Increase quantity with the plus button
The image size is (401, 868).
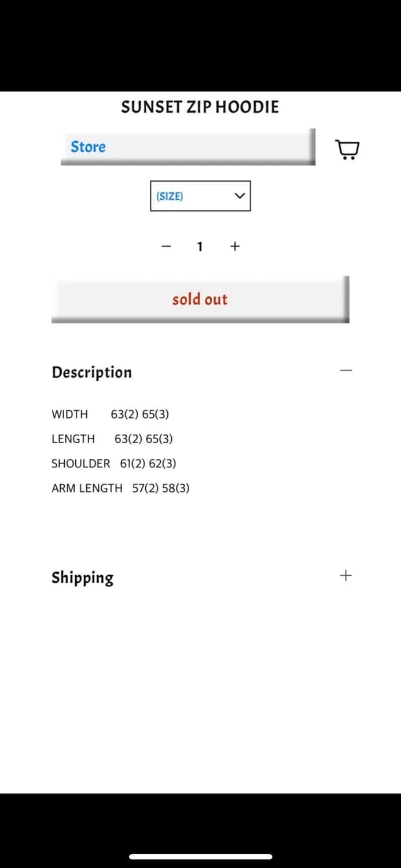point(235,247)
